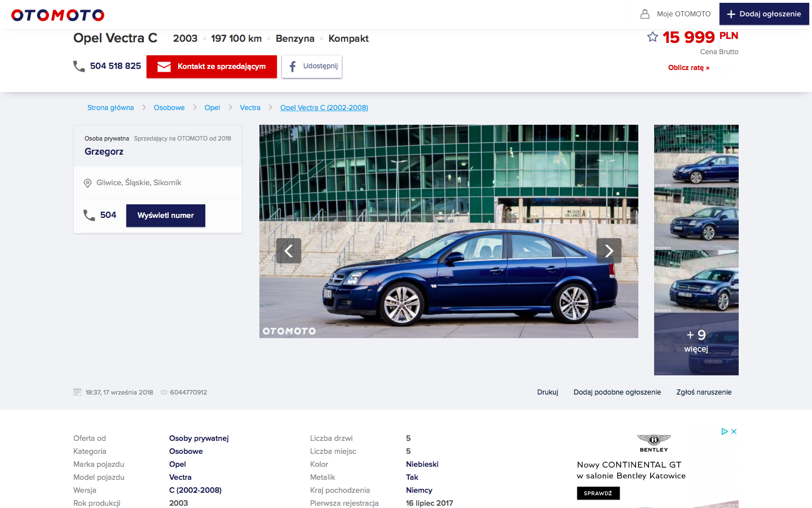Open Moje OTOMOTO account menu
This screenshot has width=812, height=508.
[676, 14]
